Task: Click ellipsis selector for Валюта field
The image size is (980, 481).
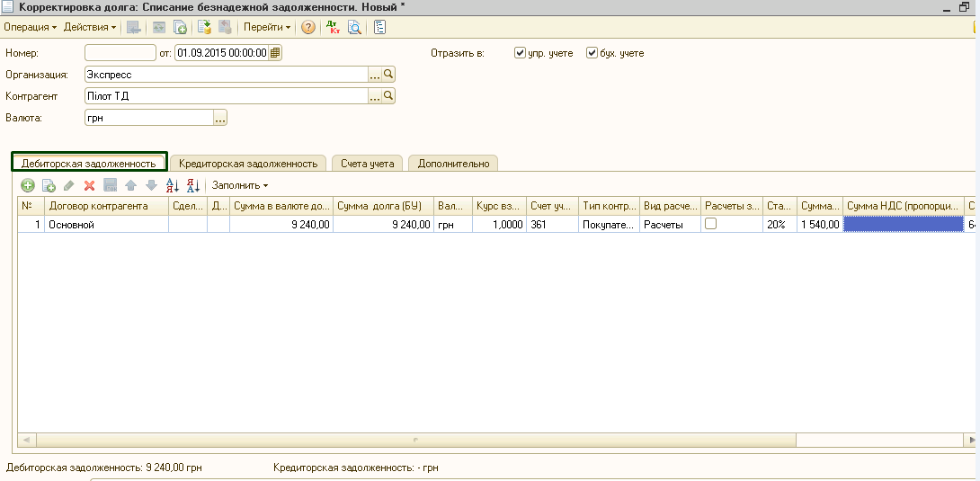Action: 220,118
